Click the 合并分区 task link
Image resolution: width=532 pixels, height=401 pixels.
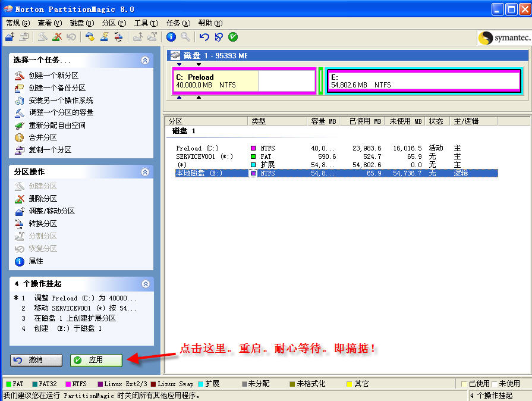(43, 137)
